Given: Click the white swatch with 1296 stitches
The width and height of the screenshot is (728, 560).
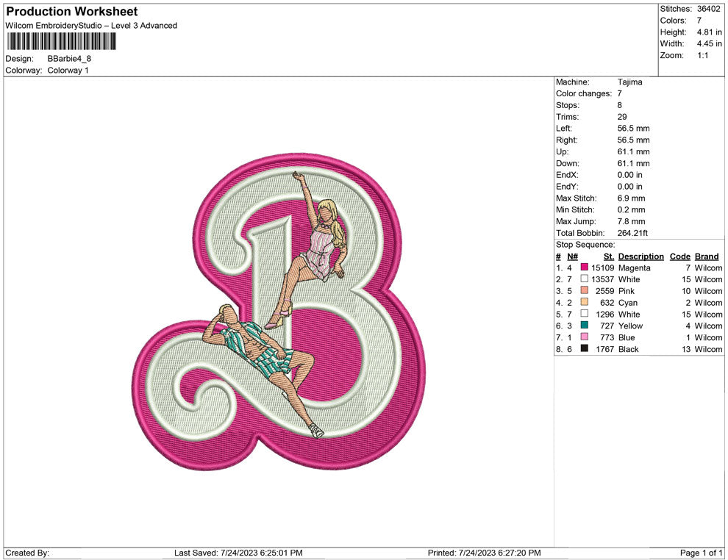Looking at the screenshot, I should (585, 315).
